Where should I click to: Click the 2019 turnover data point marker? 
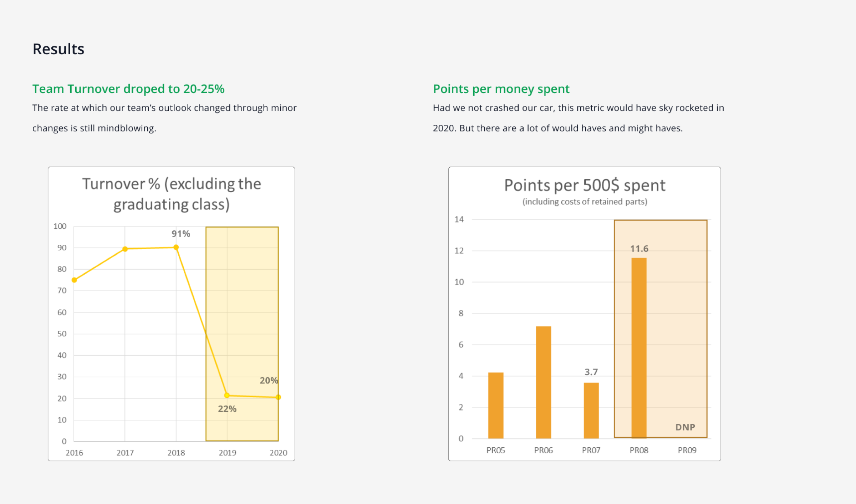[x=227, y=395]
